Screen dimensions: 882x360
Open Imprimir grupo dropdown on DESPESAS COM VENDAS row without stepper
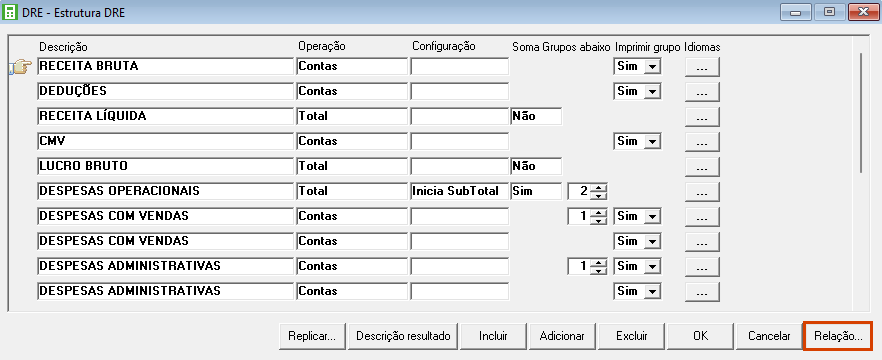[652, 242]
